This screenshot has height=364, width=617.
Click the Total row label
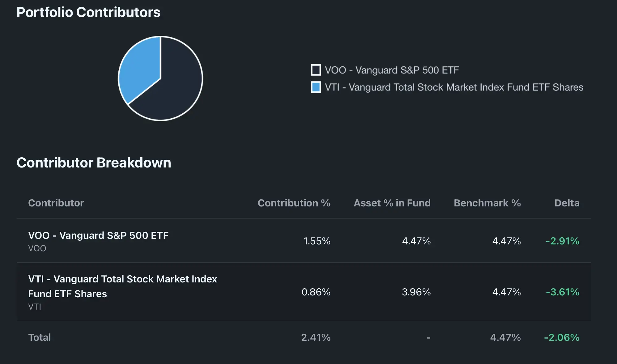[x=40, y=337]
